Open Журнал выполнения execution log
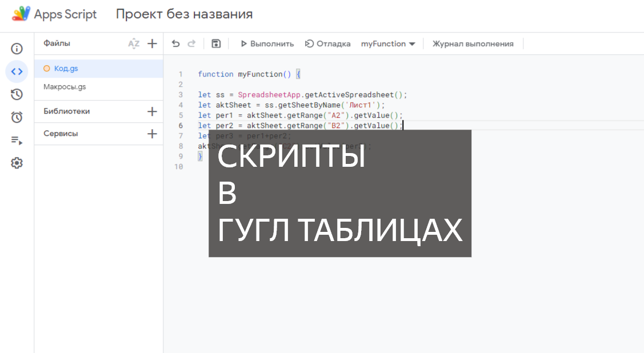The width and height of the screenshot is (644, 353). pyautogui.click(x=473, y=43)
